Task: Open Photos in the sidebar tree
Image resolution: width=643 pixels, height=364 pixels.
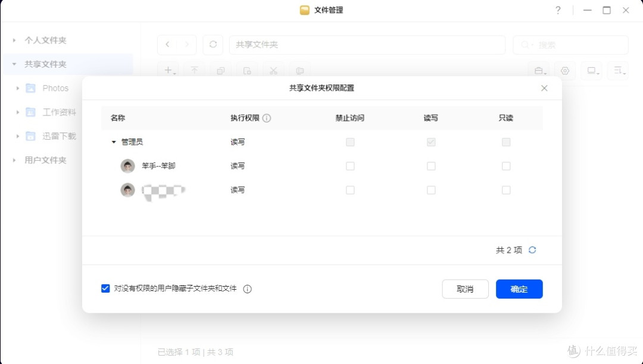Action: 55,88
